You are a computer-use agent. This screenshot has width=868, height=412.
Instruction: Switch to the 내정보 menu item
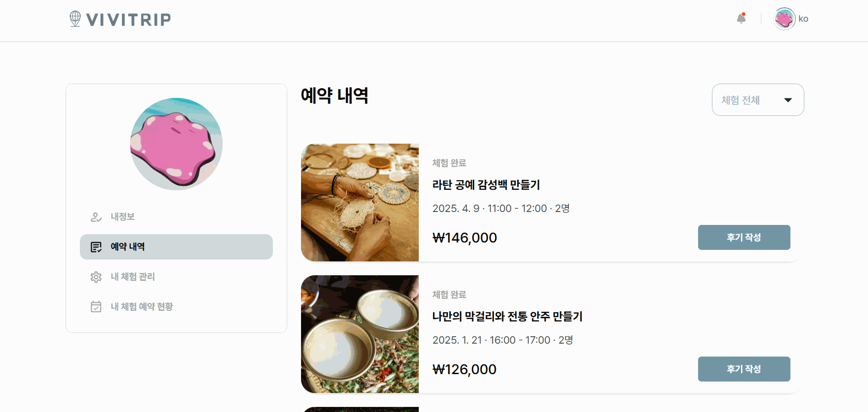123,217
